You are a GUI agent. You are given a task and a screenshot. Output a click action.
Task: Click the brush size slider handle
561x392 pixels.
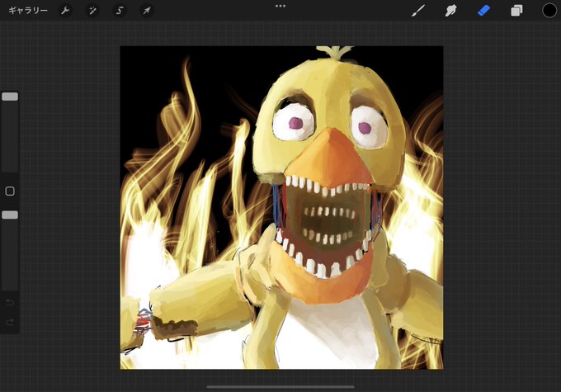pyautogui.click(x=10, y=97)
